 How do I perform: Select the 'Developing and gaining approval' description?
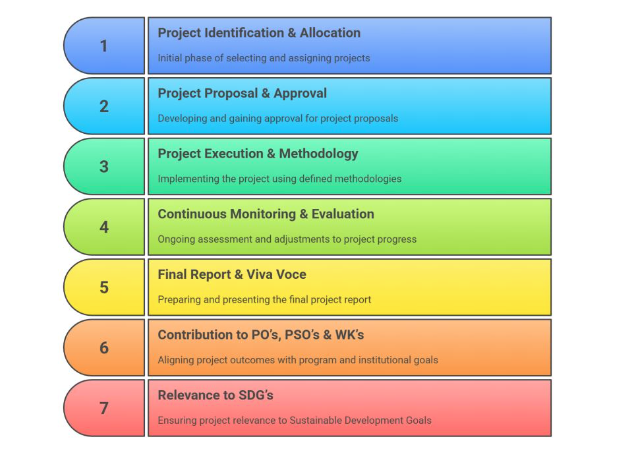(278, 118)
